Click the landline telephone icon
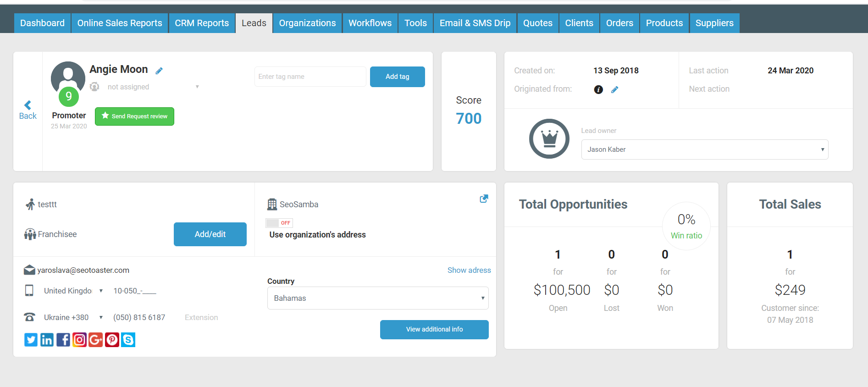 29,317
